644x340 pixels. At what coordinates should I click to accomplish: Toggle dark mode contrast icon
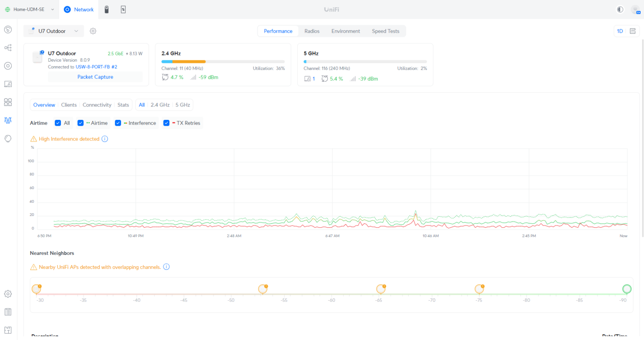pyautogui.click(x=620, y=9)
